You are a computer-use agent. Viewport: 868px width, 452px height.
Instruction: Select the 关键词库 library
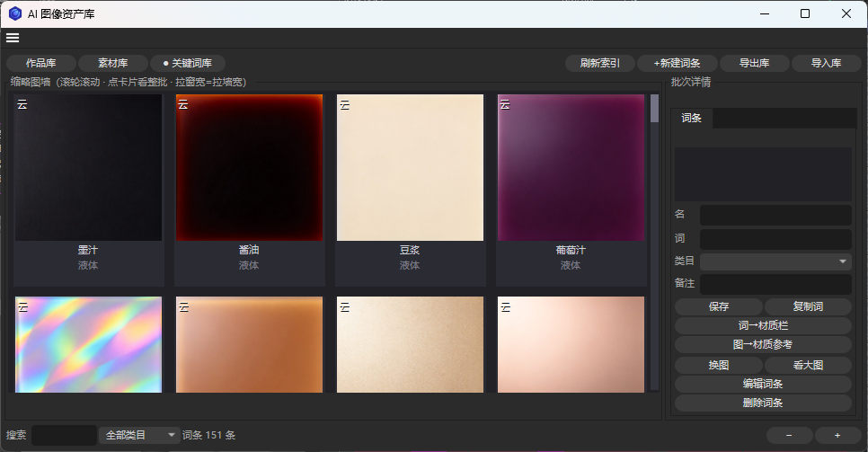click(188, 63)
